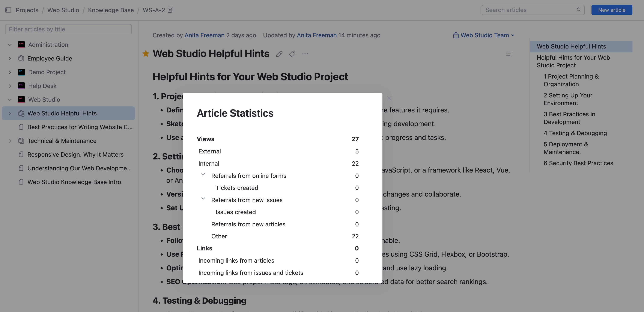Open Knowledge Base breadcrumb
Image resolution: width=644 pixels, height=312 pixels.
pyautogui.click(x=111, y=10)
